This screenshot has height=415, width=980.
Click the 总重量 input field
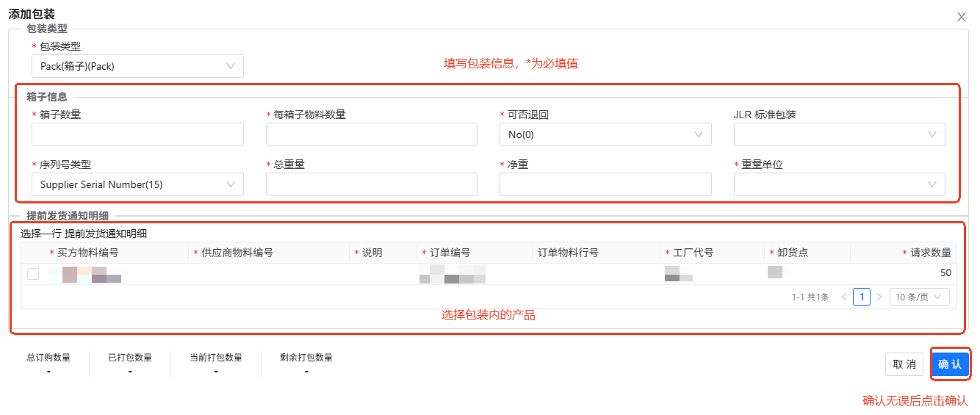[x=371, y=184]
